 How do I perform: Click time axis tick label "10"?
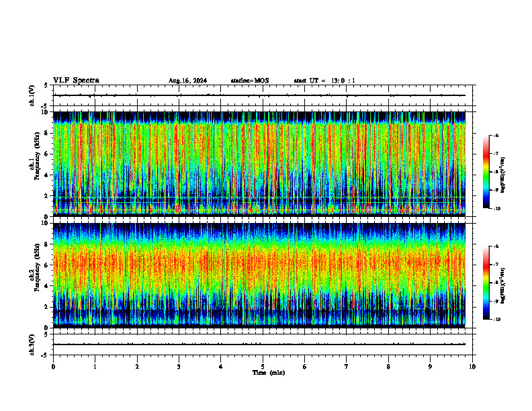click(x=472, y=367)
